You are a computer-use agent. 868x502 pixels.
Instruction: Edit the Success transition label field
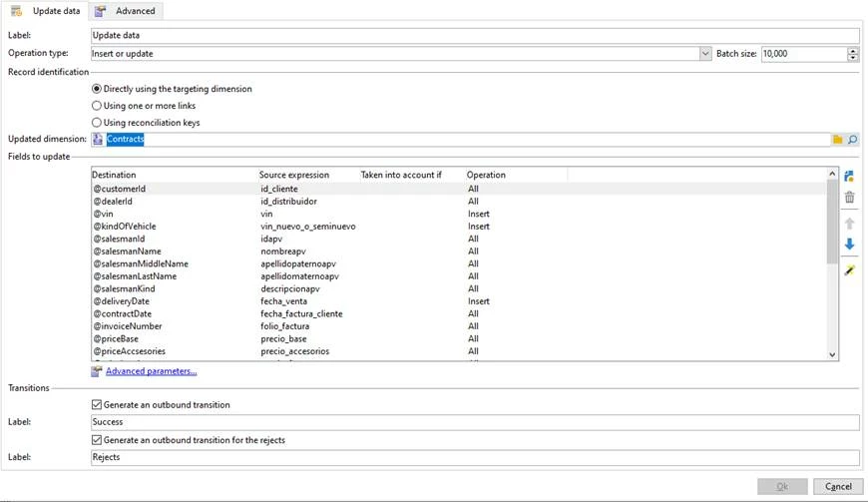475,422
